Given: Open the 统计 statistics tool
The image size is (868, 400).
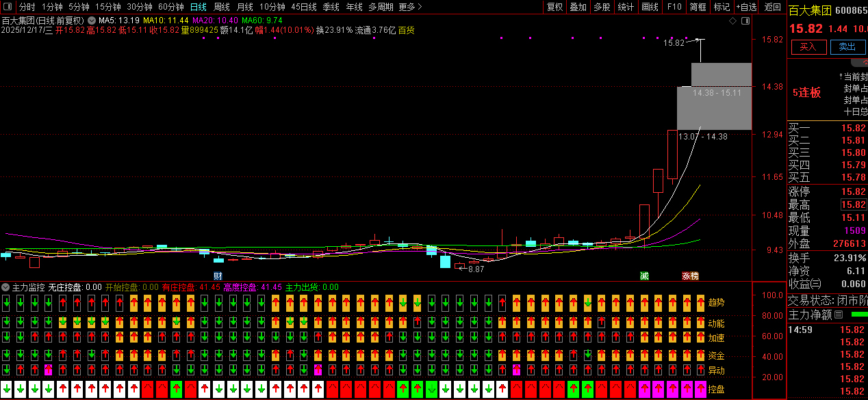Looking at the screenshot, I should (626, 7).
